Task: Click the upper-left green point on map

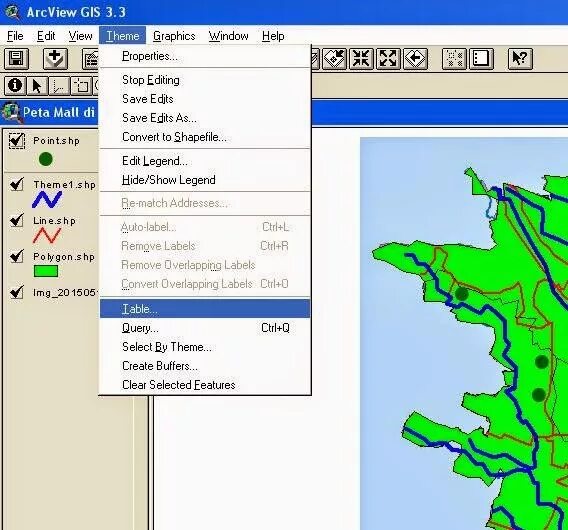Action: tap(462, 294)
